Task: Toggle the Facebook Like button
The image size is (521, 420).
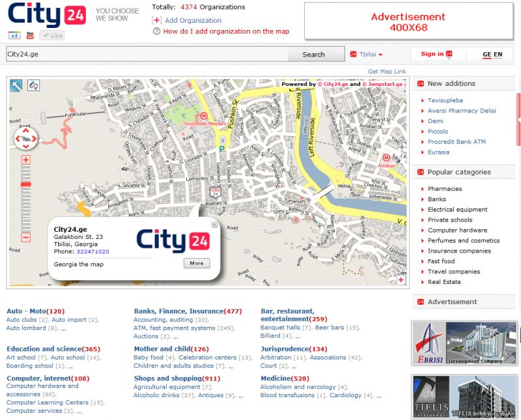Action: [52, 35]
